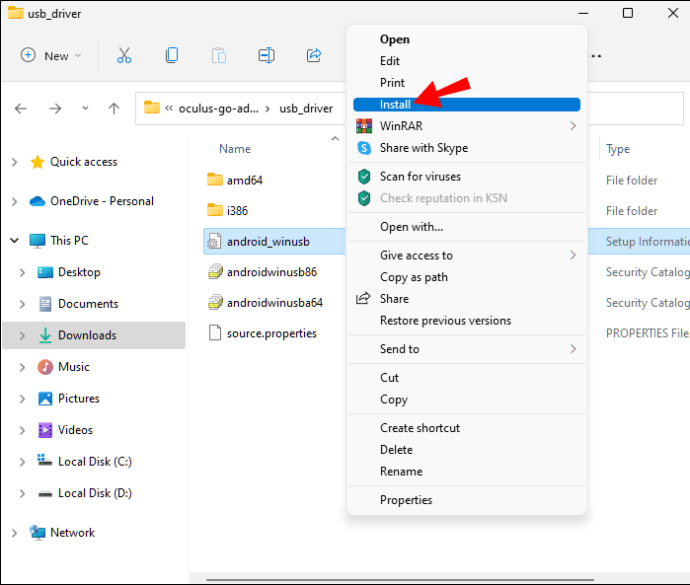Choose Install in context menu
This screenshot has width=690, height=585.
[466, 104]
